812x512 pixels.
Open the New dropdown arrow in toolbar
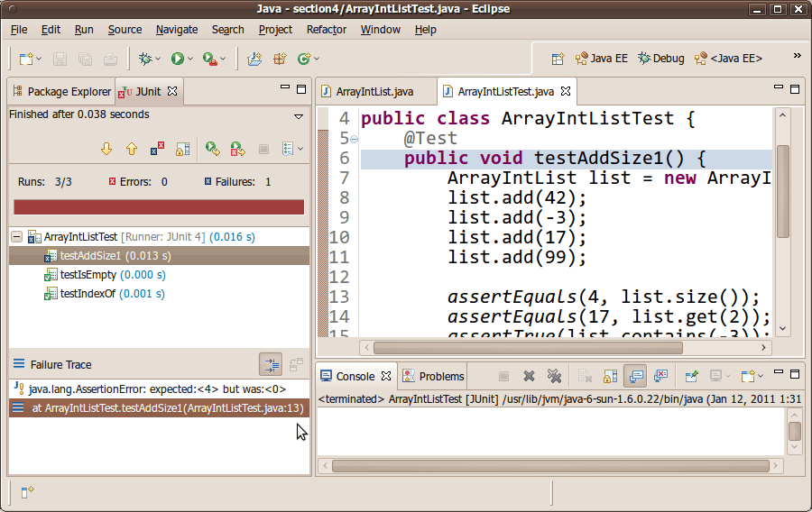click(40, 59)
